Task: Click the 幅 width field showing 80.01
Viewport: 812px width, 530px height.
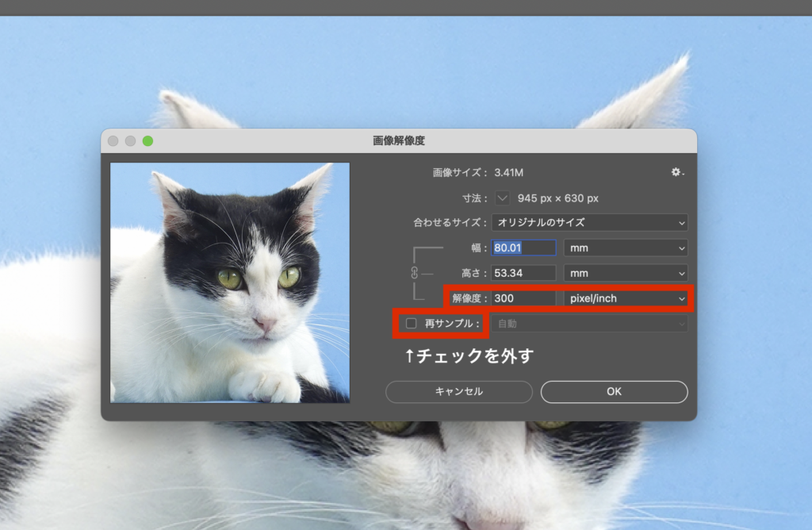Action: [523, 248]
